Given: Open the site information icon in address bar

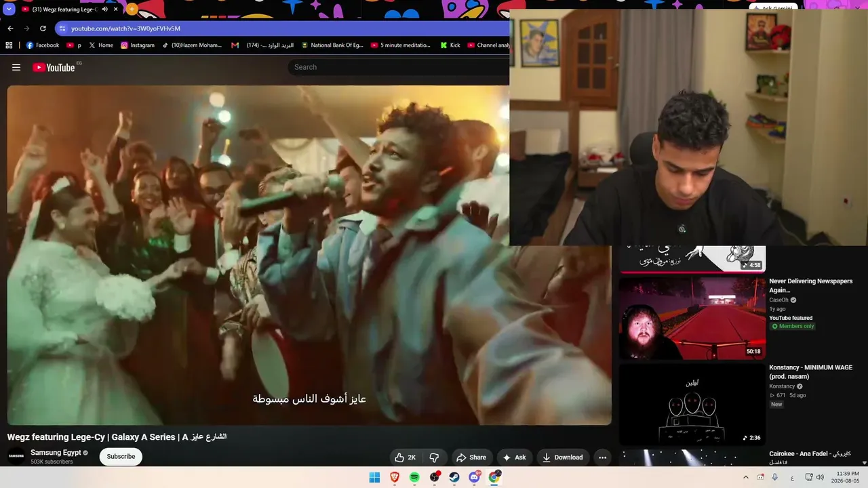Looking at the screenshot, I should pos(62,28).
